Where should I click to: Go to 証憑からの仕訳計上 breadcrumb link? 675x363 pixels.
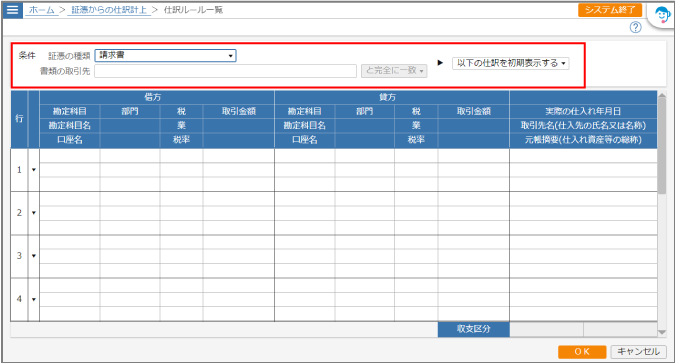108,10
